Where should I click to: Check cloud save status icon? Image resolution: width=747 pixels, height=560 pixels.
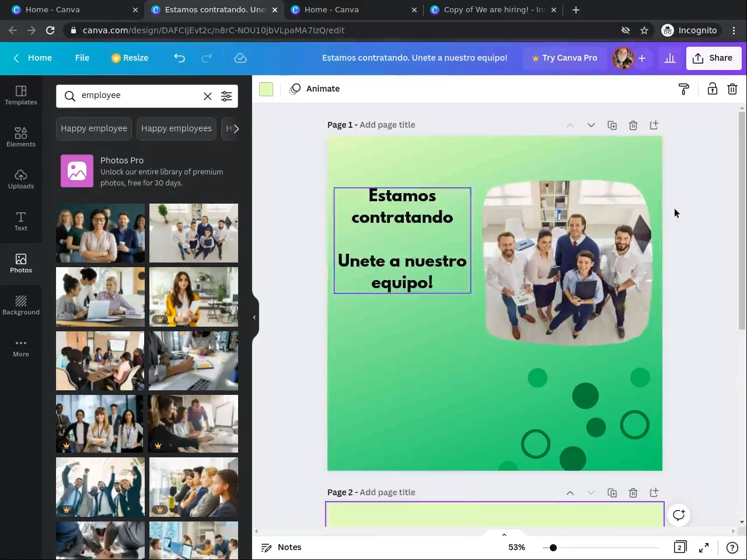pos(240,58)
